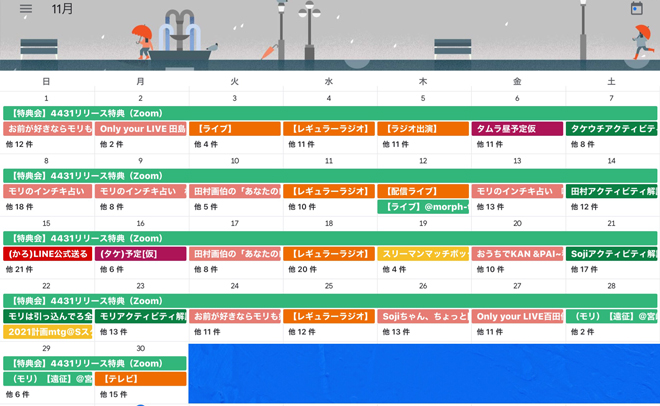
Task: Expand the 11月 month title
Action: click(x=62, y=9)
